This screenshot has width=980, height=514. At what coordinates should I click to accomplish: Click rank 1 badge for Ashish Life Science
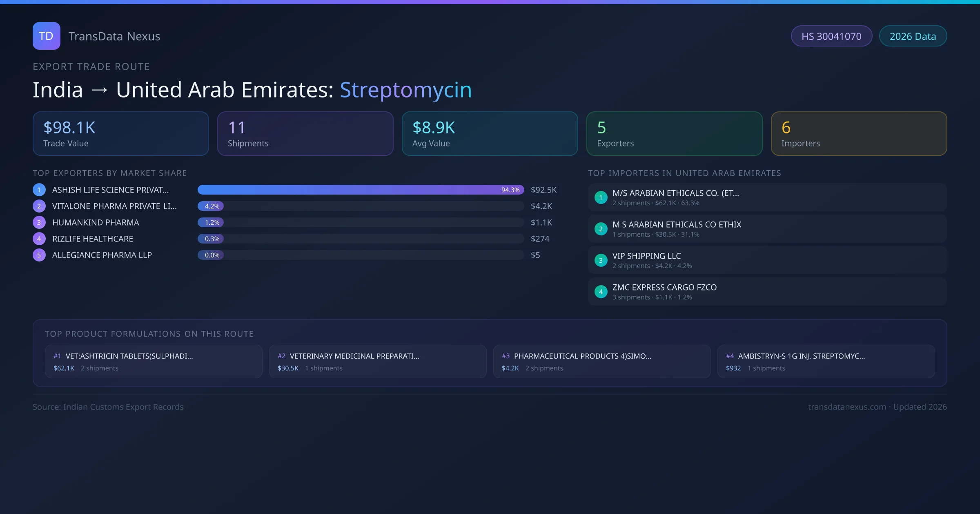coord(39,190)
